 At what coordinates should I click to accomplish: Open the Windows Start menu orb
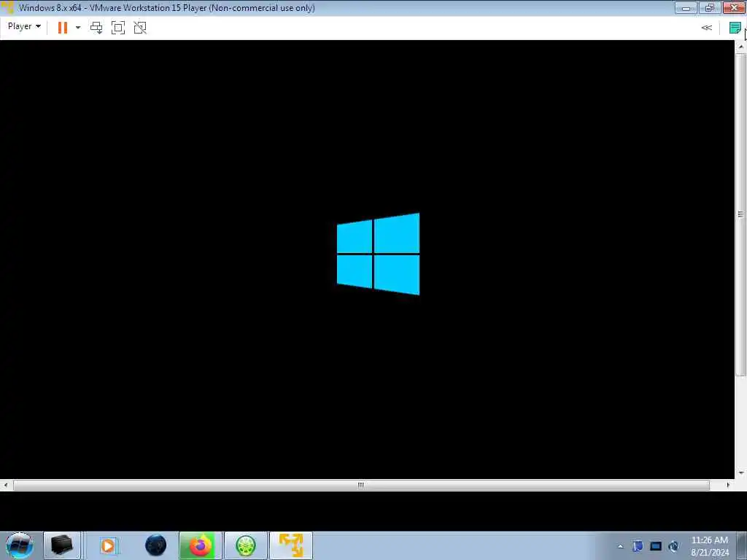point(20,545)
